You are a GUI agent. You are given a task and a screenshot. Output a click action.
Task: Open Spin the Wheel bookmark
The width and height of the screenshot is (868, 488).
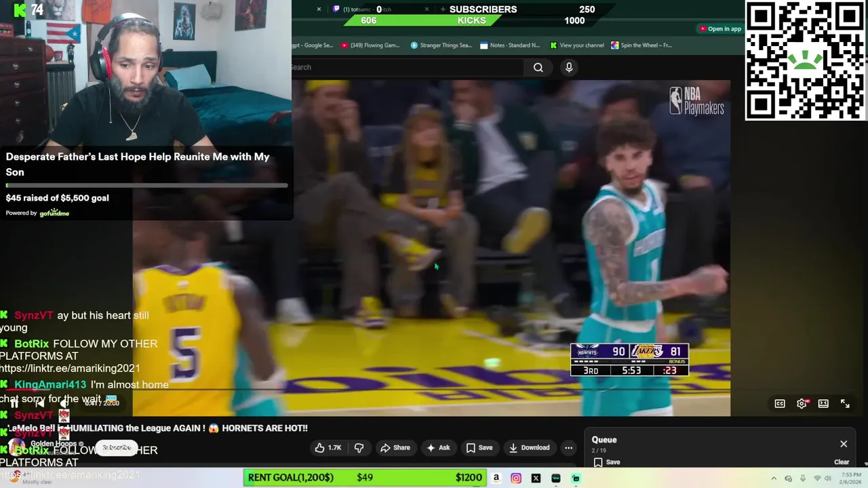point(641,45)
